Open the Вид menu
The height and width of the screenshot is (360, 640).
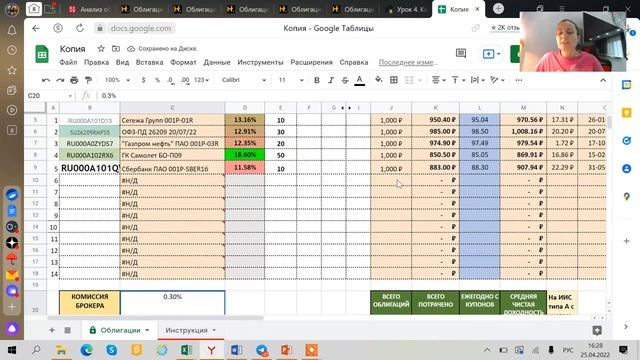point(122,62)
